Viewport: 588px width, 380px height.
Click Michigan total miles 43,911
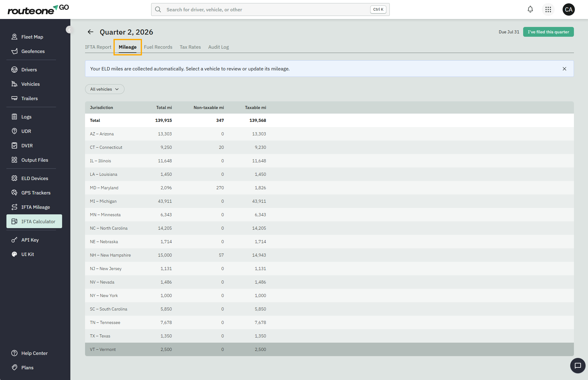[x=165, y=201]
